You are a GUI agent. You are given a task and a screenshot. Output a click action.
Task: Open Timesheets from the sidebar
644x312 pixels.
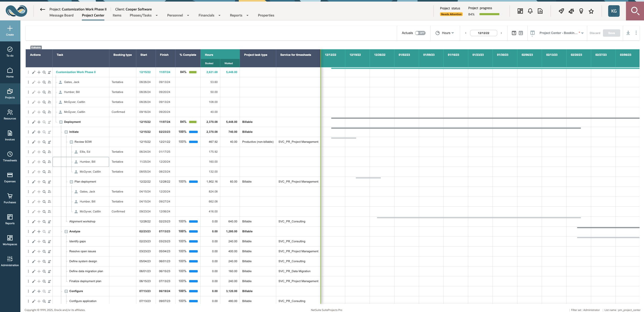point(10,156)
